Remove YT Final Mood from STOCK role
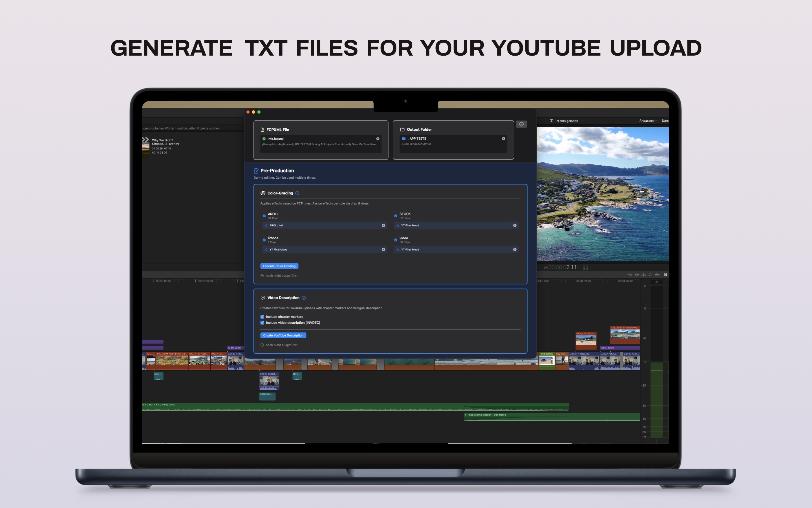Viewport: 812px width, 508px height. (x=515, y=225)
